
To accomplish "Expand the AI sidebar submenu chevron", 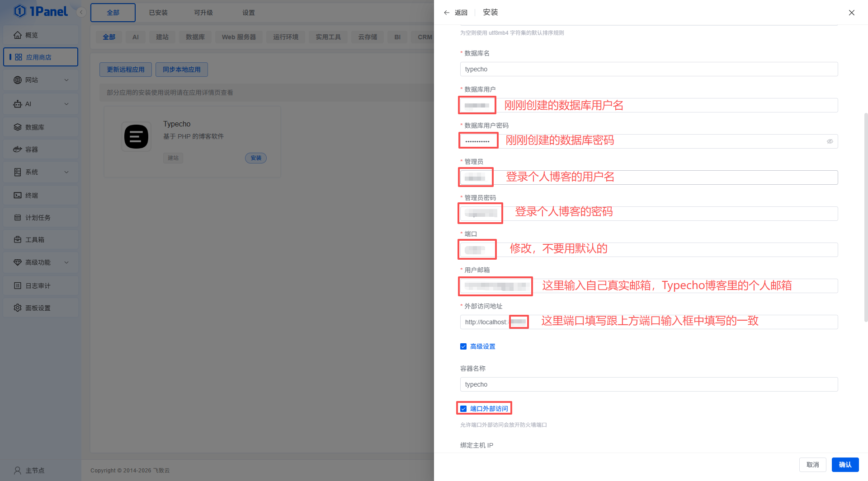I will coord(66,104).
